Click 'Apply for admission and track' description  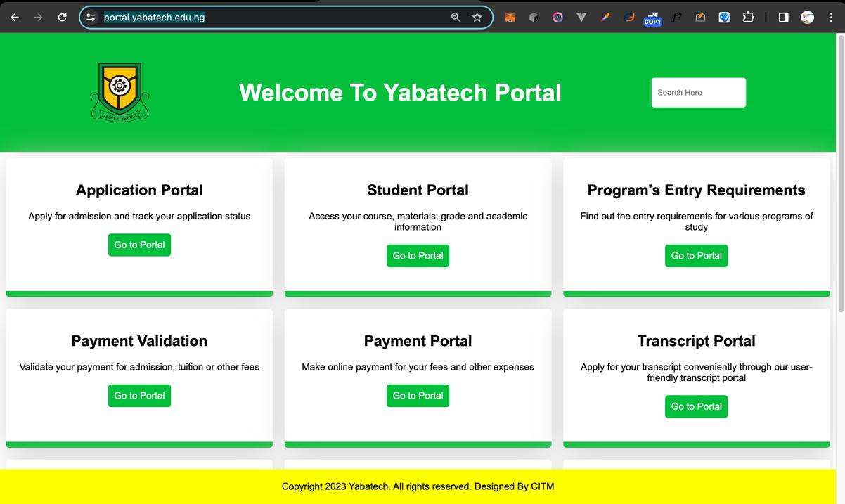click(139, 217)
